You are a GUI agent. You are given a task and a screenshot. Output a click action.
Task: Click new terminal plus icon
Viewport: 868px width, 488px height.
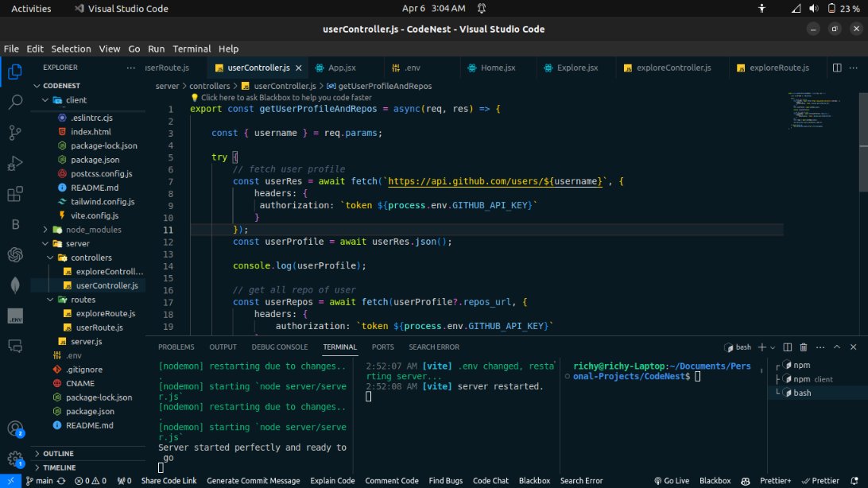[x=761, y=347]
